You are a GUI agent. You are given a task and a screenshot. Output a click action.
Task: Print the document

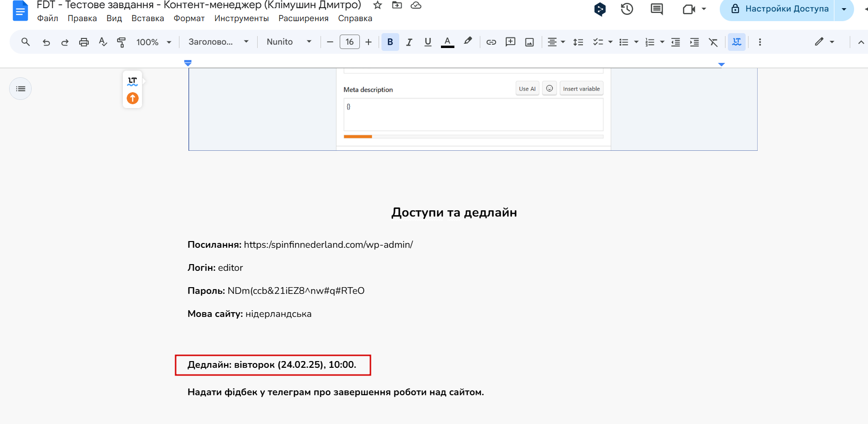pyautogui.click(x=84, y=42)
